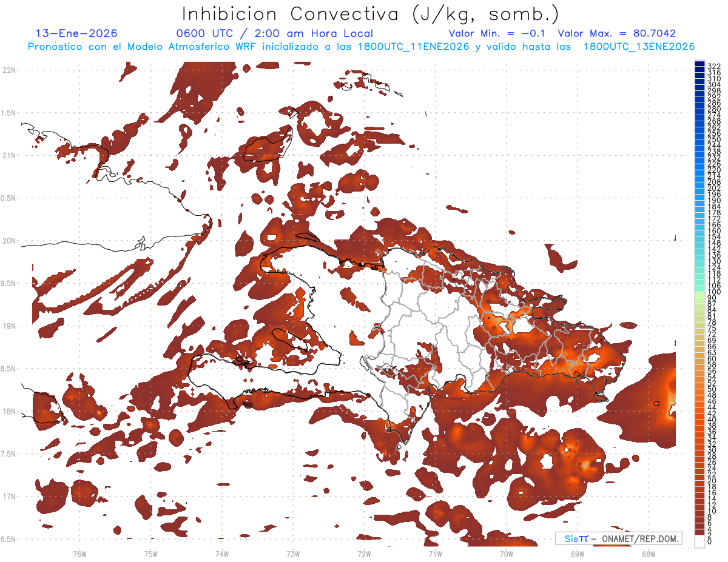The image size is (728, 562).
Task: Click '0600 UTC / 2:00 am Hora Local'
Action: pos(274,34)
